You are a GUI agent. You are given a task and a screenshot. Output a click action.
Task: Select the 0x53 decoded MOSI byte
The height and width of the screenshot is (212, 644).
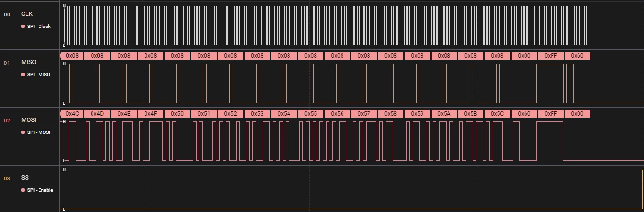(x=258, y=114)
